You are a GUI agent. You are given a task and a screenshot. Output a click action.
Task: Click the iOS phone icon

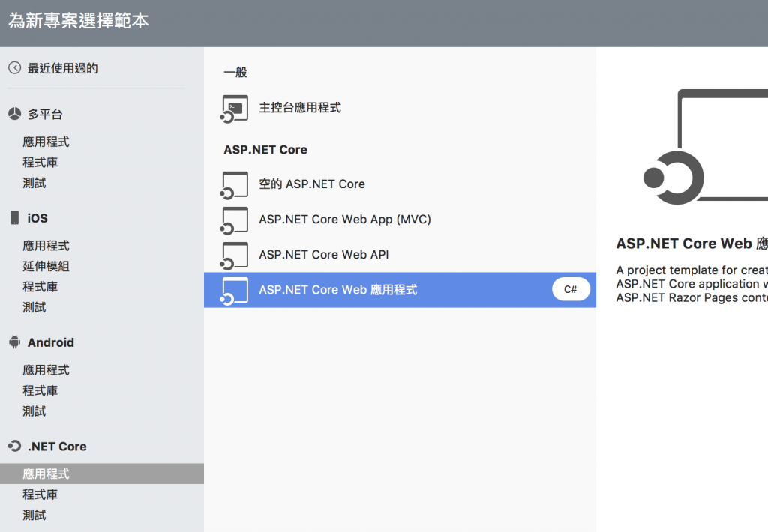point(15,218)
